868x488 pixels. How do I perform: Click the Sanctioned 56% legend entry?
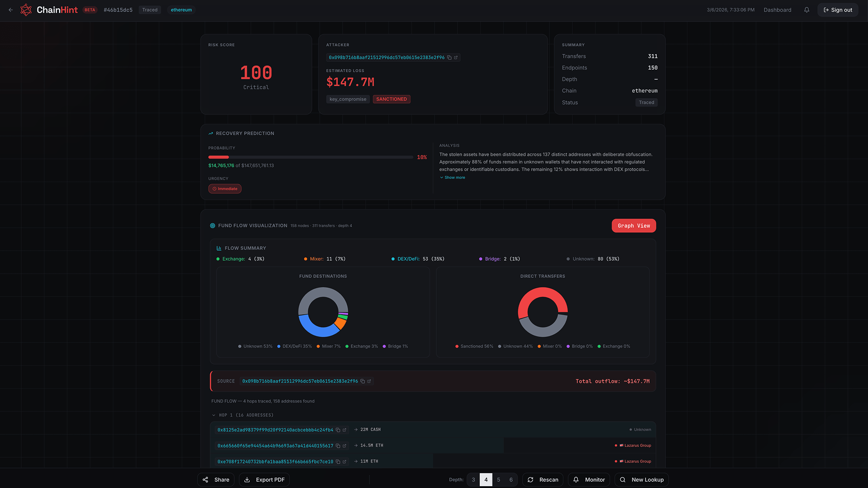click(x=474, y=347)
